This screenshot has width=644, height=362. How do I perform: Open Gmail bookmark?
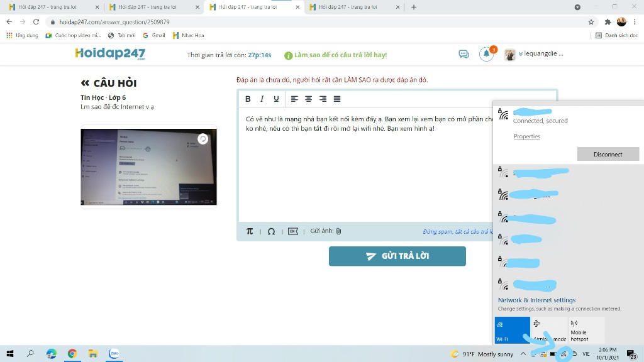pos(154,36)
